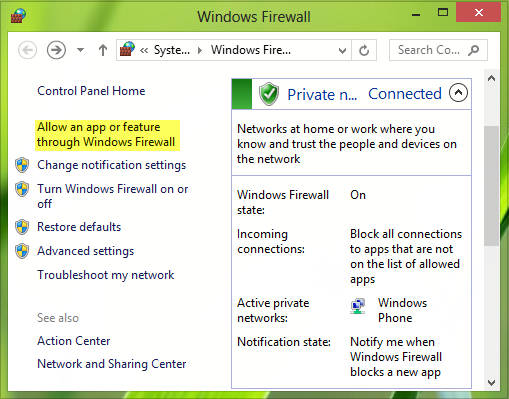509x399 pixels.
Task: Click the Windows Phone network icon
Action: pos(358,306)
